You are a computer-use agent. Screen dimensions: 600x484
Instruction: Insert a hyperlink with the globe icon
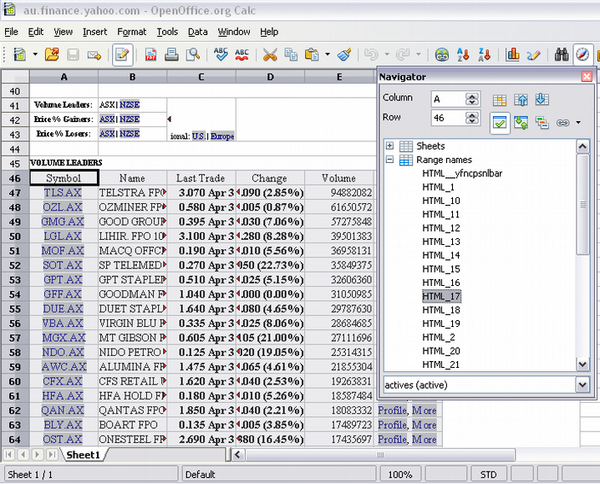pyautogui.click(x=442, y=55)
